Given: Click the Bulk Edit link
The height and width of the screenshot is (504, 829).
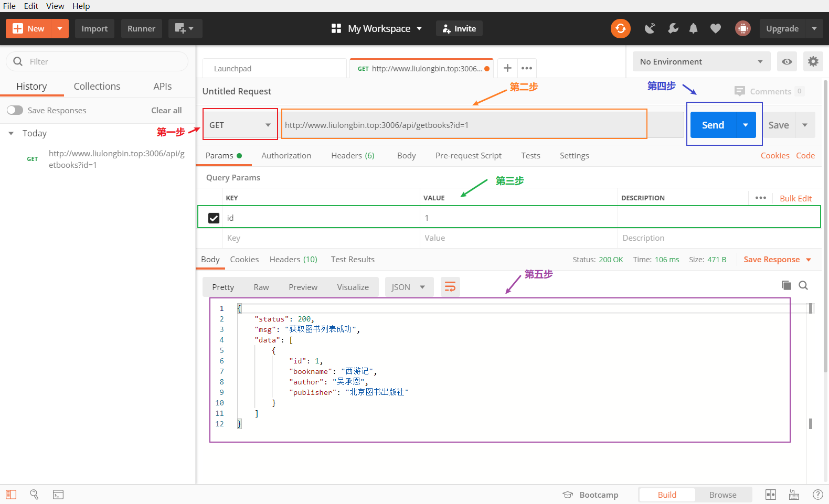Looking at the screenshot, I should pos(795,198).
